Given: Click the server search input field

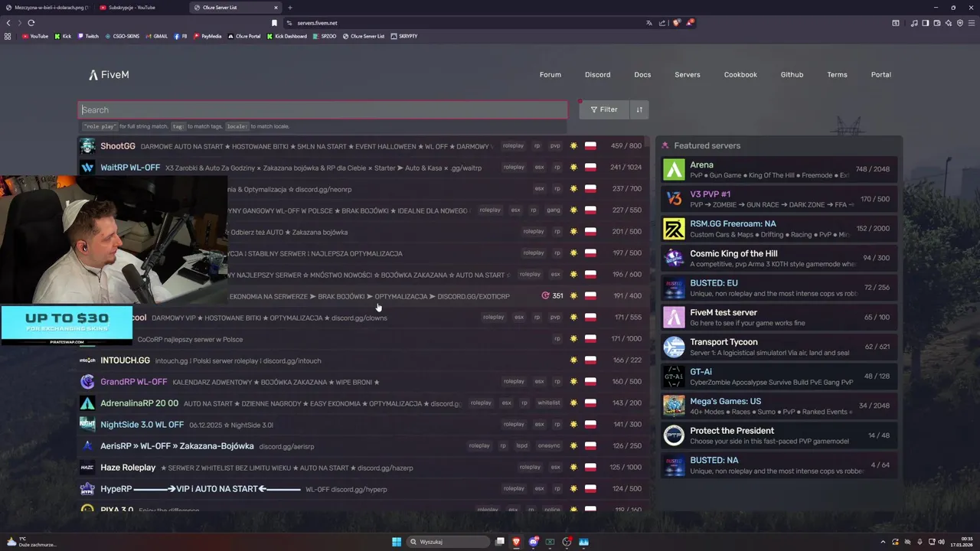Looking at the screenshot, I should (x=322, y=109).
